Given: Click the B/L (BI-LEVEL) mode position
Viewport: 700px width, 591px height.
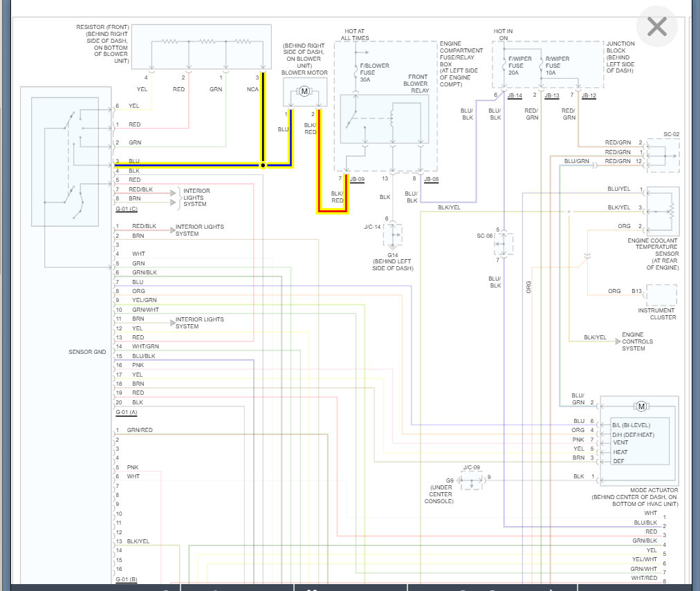Looking at the screenshot, I should pyautogui.click(x=632, y=426).
